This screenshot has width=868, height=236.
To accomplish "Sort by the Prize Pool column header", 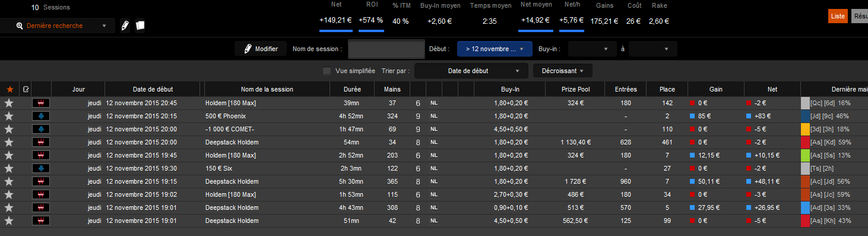I will click(x=575, y=89).
